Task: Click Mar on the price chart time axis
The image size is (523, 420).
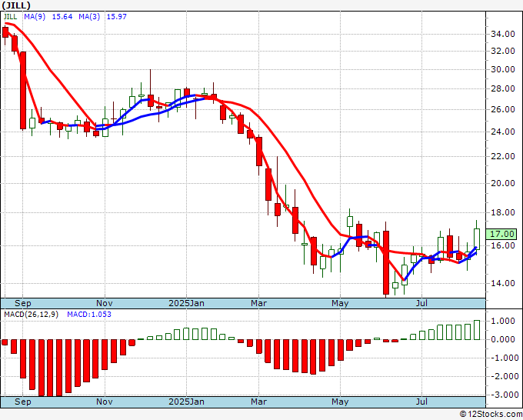Action: click(x=259, y=304)
